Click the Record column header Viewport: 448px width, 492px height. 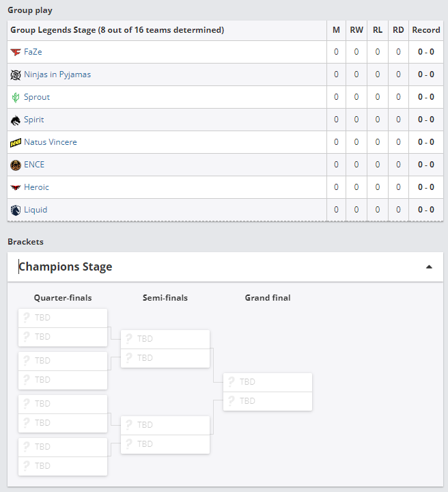[x=426, y=30]
